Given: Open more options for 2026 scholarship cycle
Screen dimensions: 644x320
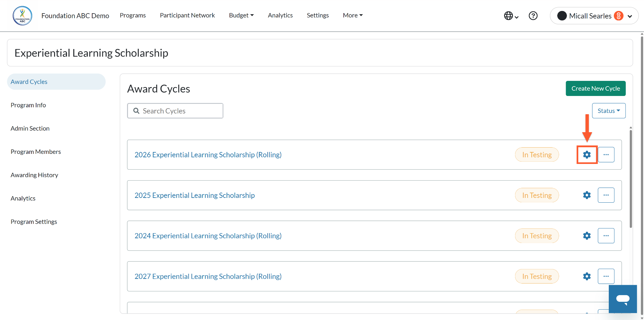Looking at the screenshot, I should click(x=606, y=154).
